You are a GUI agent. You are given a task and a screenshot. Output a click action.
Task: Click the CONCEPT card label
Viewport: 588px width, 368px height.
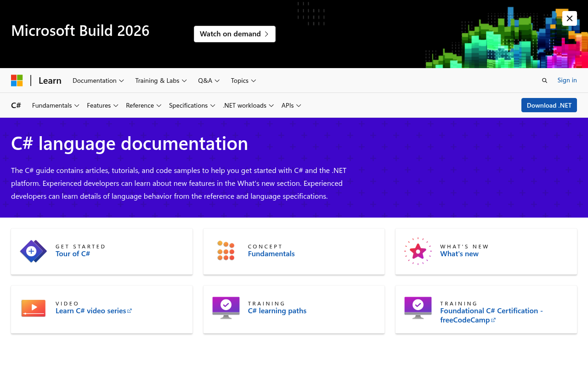coord(265,247)
